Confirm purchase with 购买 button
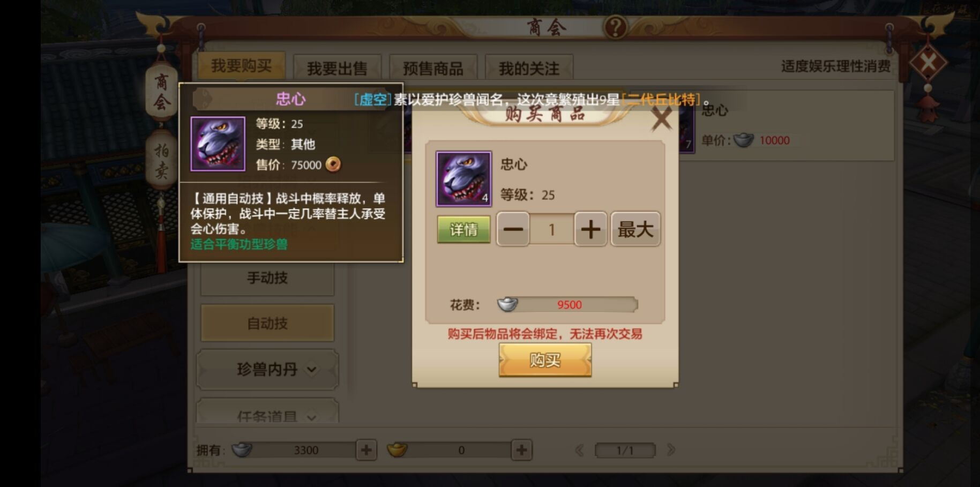Screen dimensions: 980x487 coord(545,360)
